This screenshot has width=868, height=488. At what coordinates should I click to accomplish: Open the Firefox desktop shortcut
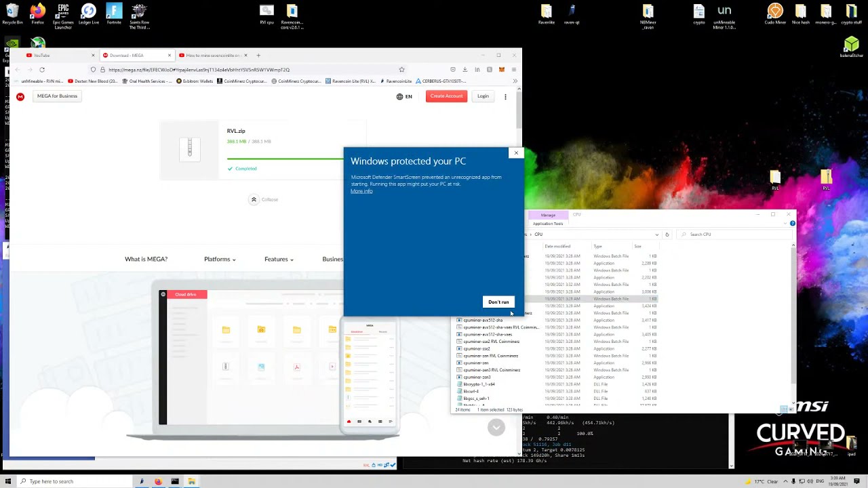(x=37, y=15)
